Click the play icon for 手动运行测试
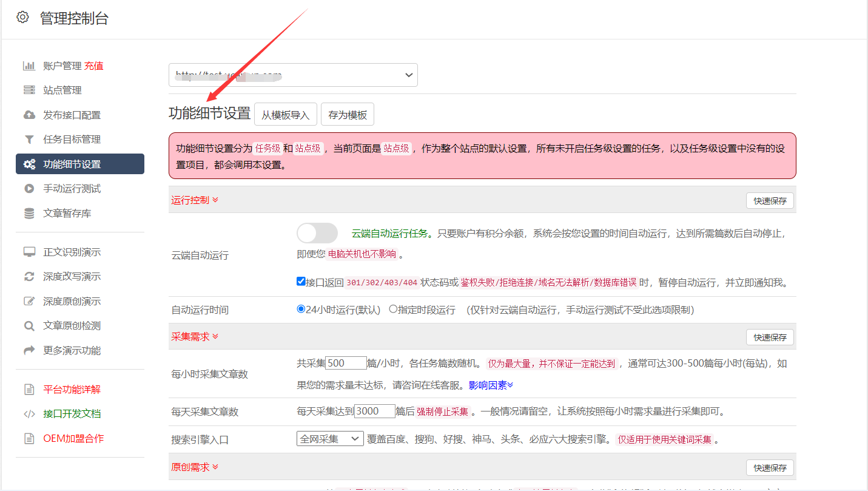The height and width of the screenshot is (491, 868). click(x=29, y=189)
